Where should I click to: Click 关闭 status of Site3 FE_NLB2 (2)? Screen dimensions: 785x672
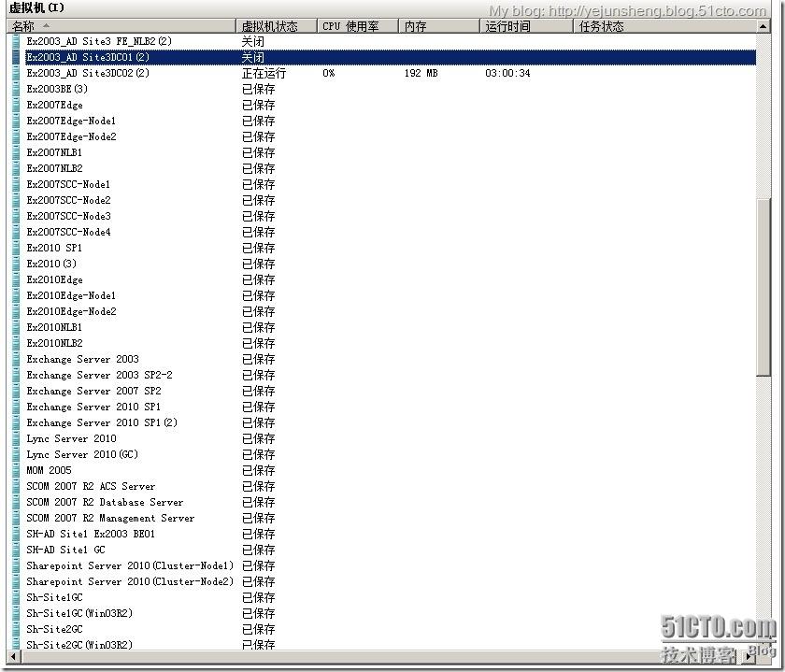(x=253, y=41)
